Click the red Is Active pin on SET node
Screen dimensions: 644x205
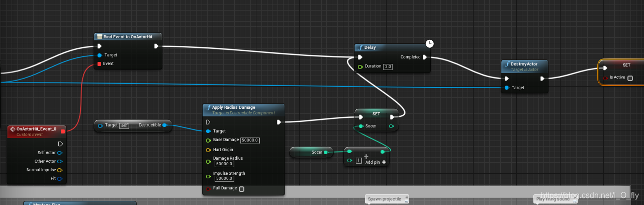(x=605, y=78)
